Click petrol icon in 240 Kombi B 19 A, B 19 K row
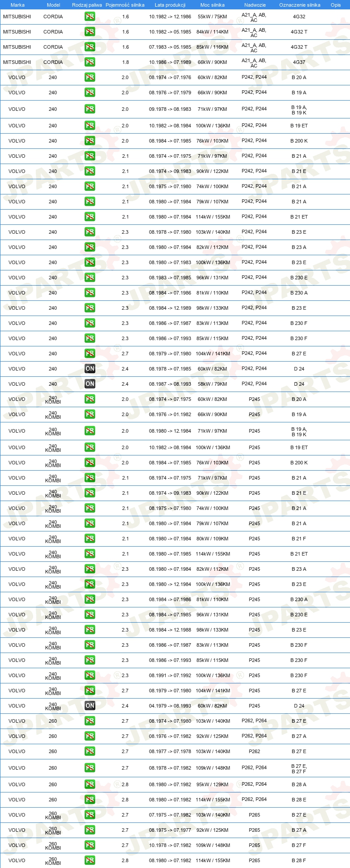 (x=90, y=431)
